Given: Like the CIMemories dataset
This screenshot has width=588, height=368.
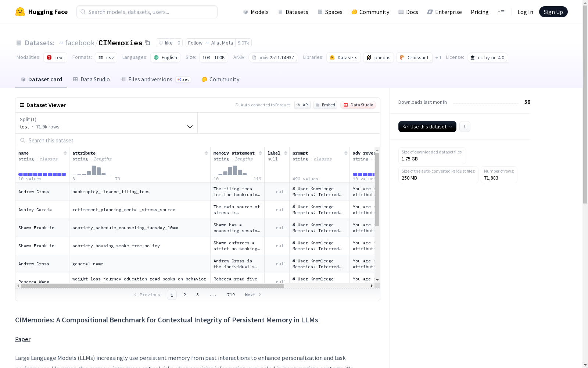Looking at the screenshot, I should click(x=165, y=43).
